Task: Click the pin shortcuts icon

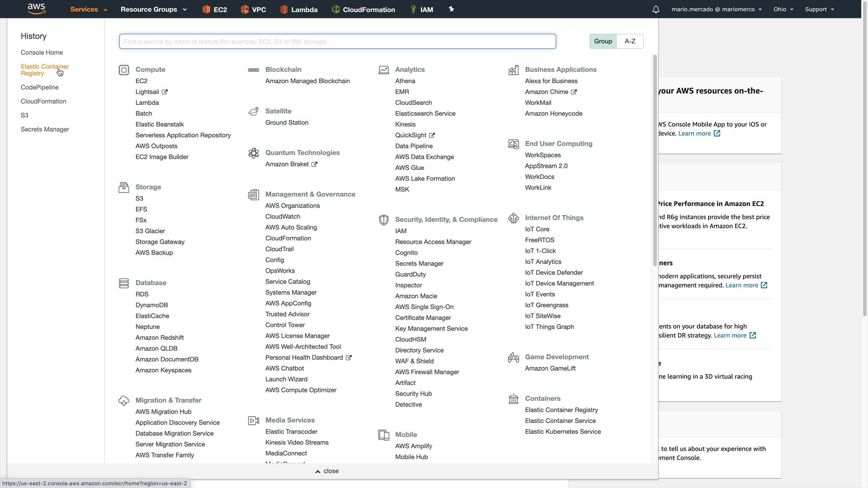Action: [451, 9]
